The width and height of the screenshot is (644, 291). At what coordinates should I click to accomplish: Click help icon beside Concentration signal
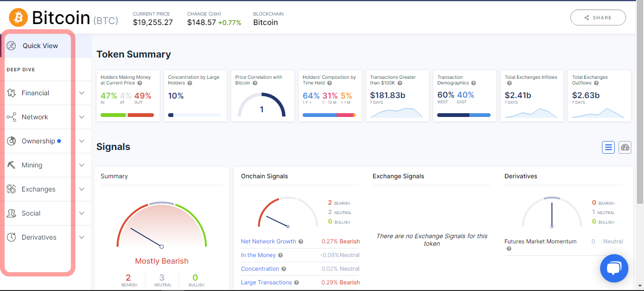(x=284, y=269)
